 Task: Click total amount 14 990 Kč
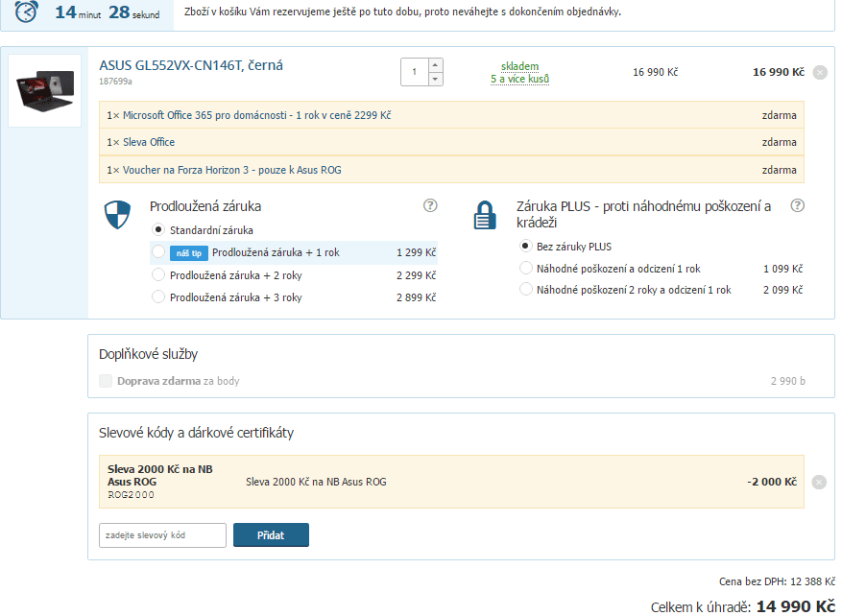[796, 606]
